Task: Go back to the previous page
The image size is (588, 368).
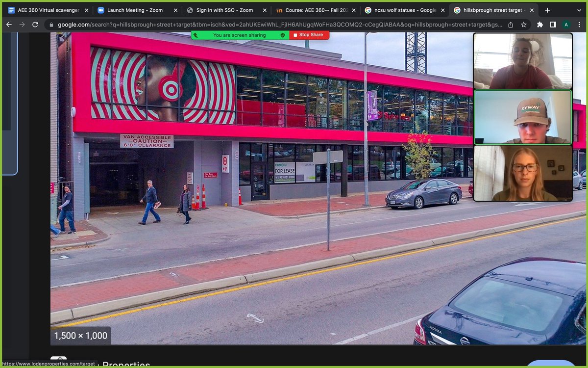Action: click(x=9, y=25)
